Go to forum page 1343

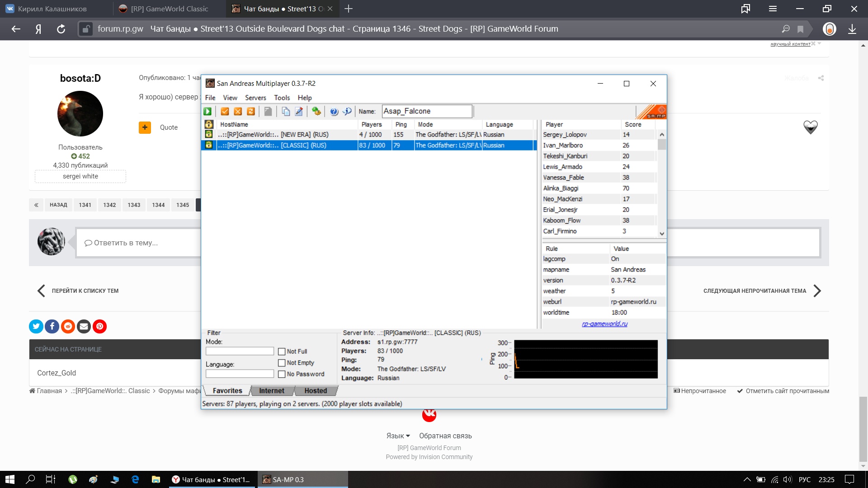pyautogui.click(x=134, y=205)
